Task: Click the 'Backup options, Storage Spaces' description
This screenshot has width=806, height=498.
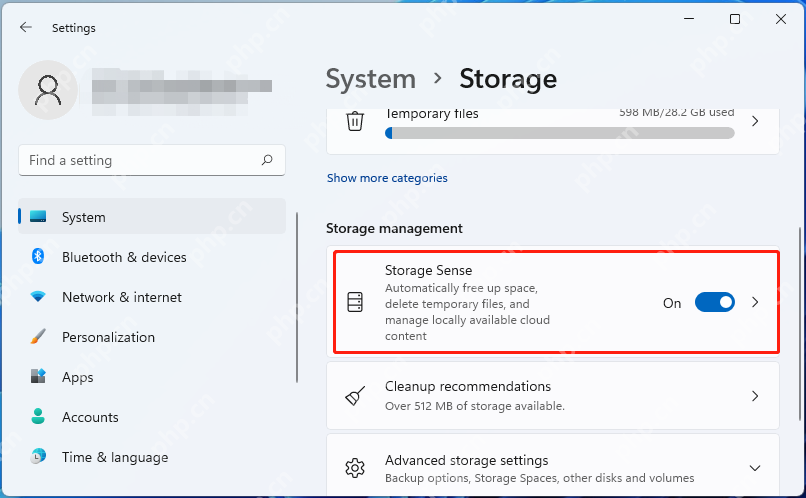Action: [540, 478]
